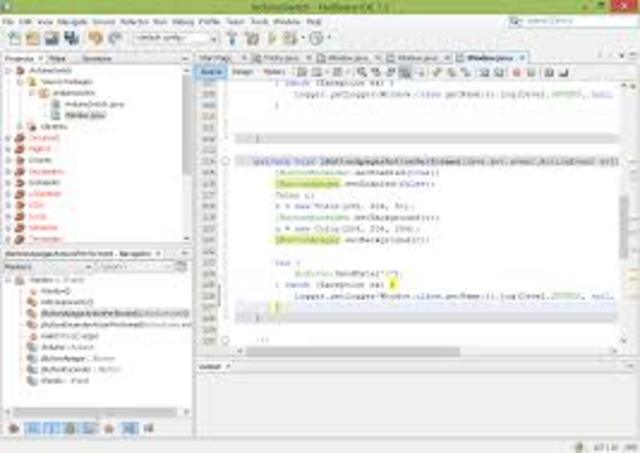Collapse the Window :: JFrame node in Navigator
The width and height of the screenshot is (640, 453).
8,280
